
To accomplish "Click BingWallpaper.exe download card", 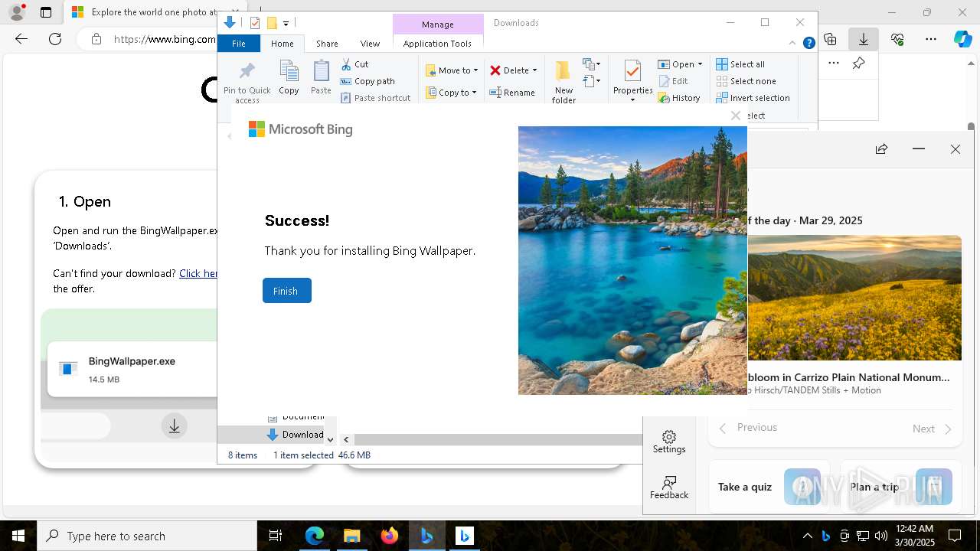I will coord(132,369).
